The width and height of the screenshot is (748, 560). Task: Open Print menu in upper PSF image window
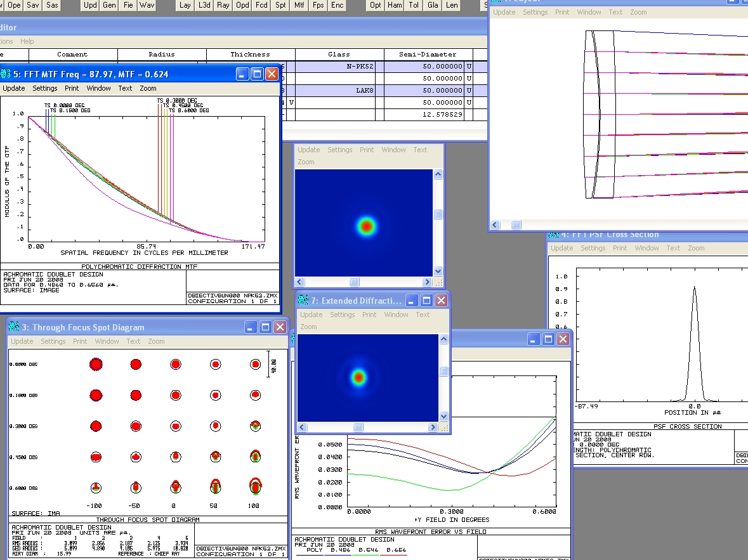(x=366, y=150)
